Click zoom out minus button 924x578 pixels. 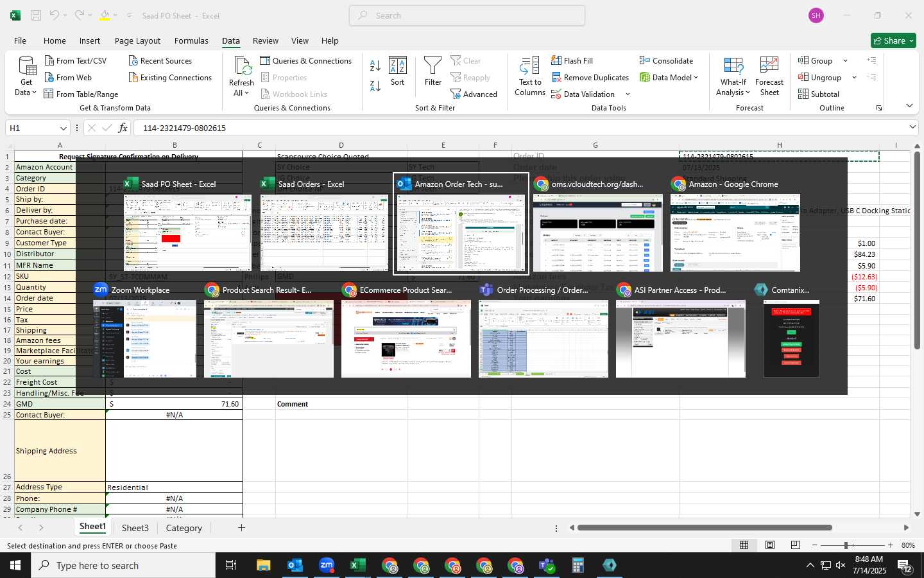point(815,545)
